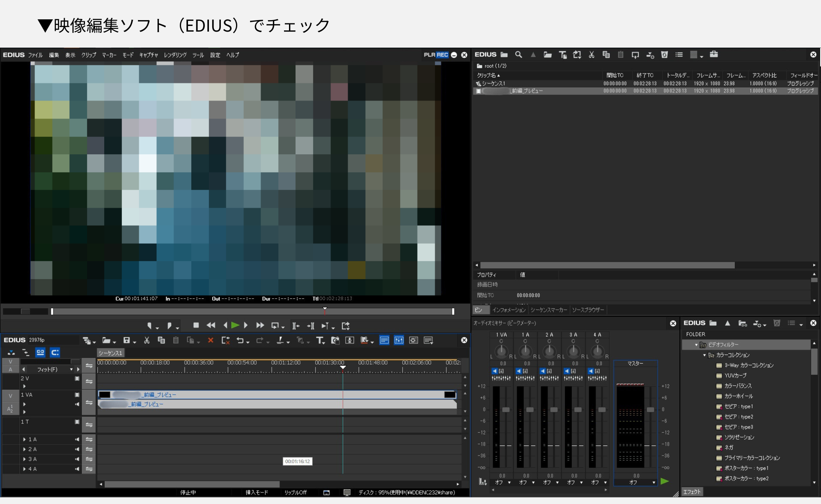The width and height of the screenshot is (821, 504).
Task: Open the ファイル menu
Action: point(35,55)
